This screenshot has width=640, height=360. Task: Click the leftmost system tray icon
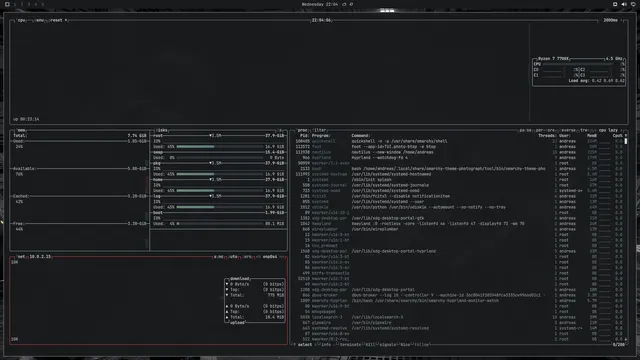point(615,4)
